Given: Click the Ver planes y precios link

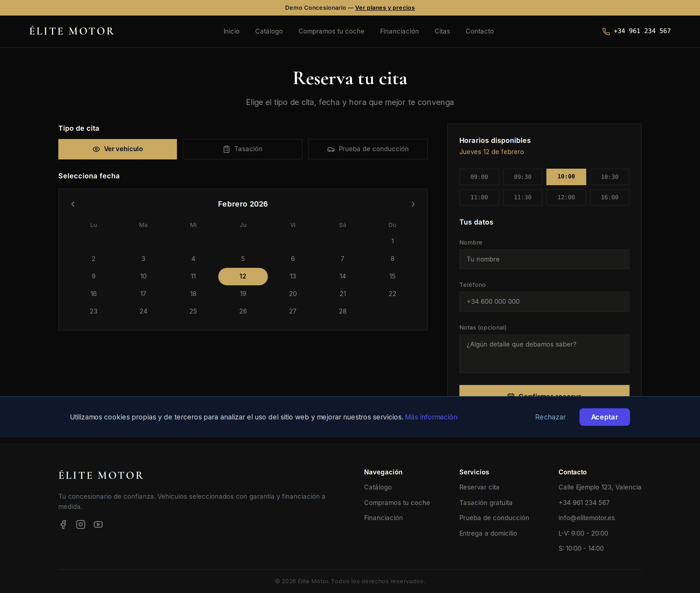Looking at the screenshot, I should [385, 8].
